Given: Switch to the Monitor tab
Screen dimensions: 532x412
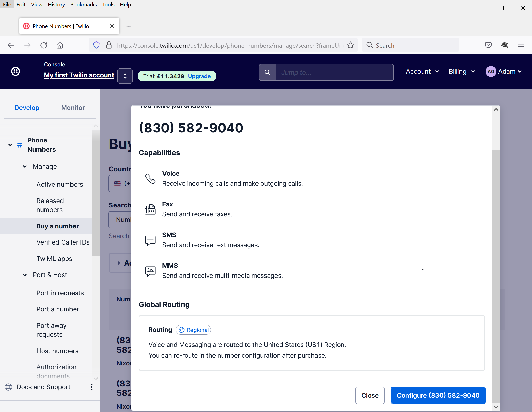Looking at the screenshot, I should (73, 108).
